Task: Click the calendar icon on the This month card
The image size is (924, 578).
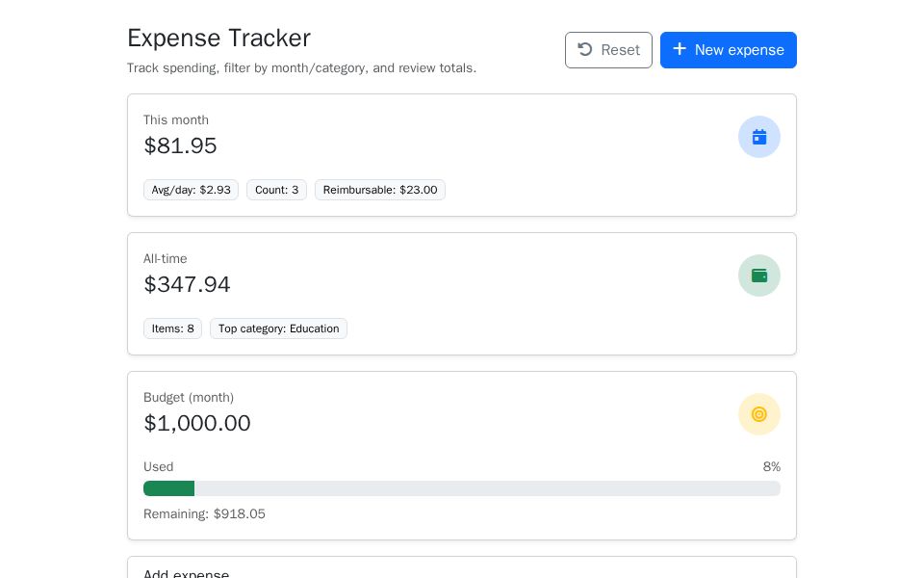Action: 759,137
